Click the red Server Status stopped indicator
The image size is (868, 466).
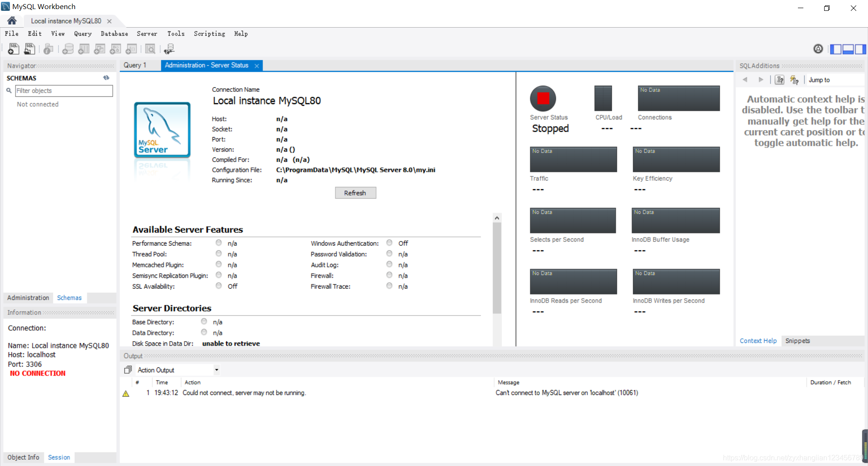543,98
